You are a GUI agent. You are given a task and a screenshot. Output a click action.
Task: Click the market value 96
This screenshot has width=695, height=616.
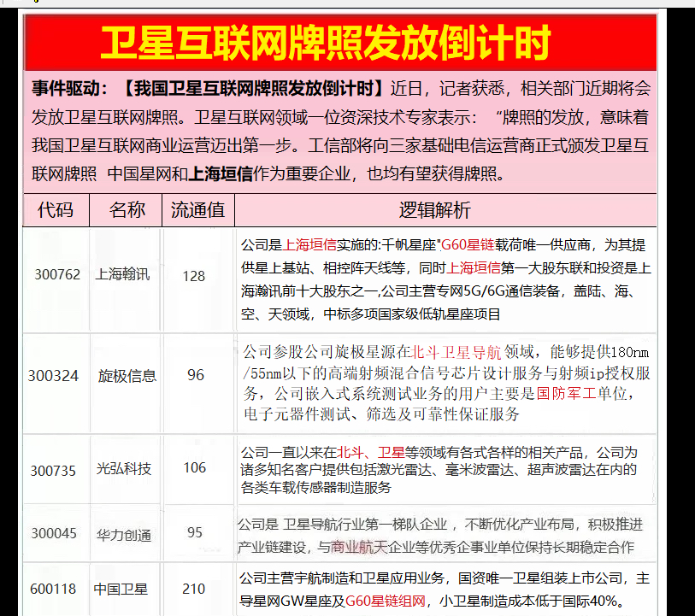pos(196,375)
